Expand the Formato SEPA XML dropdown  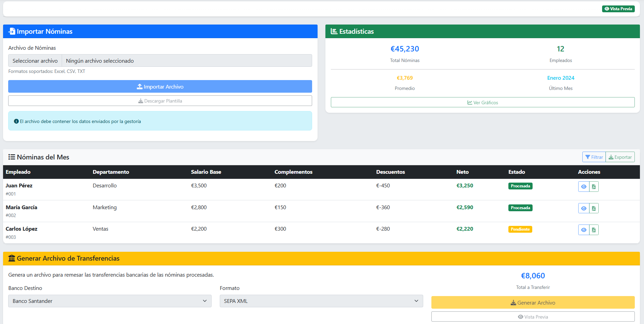tap(321, 301)
